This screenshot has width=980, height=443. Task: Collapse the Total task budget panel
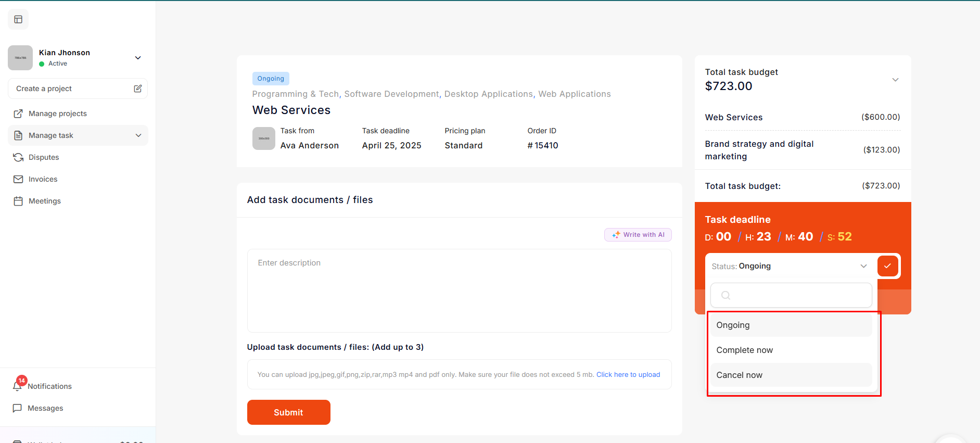pyautogui.click(x=895, y=80)
